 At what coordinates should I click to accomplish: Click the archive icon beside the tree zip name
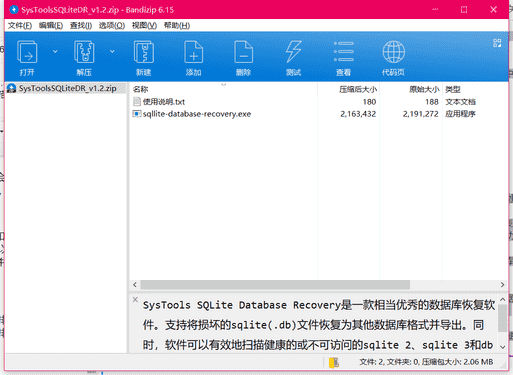pyautogui.click(x=12, y=88)
